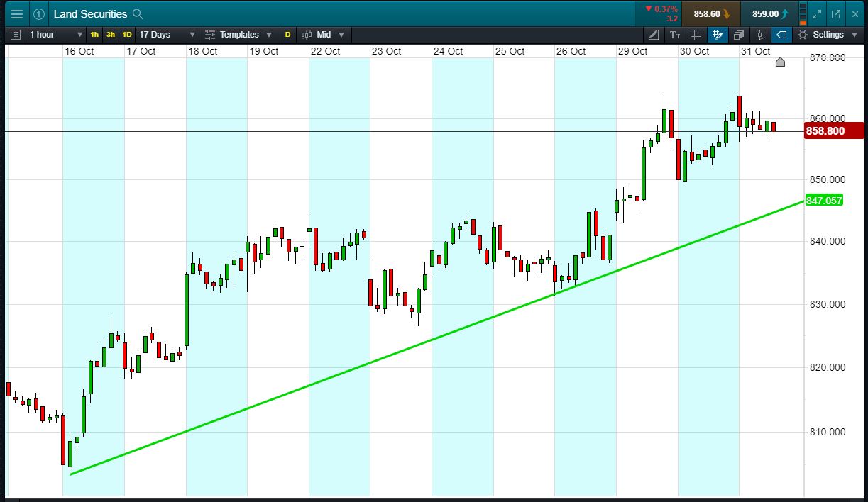Click the 31 Oct date label
This screenshot has width=868, height=502.
[x=755, y=51]
